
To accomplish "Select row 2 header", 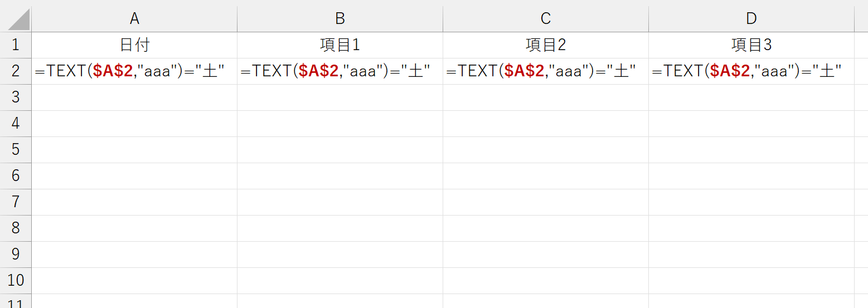I will (x=16, y=71).
